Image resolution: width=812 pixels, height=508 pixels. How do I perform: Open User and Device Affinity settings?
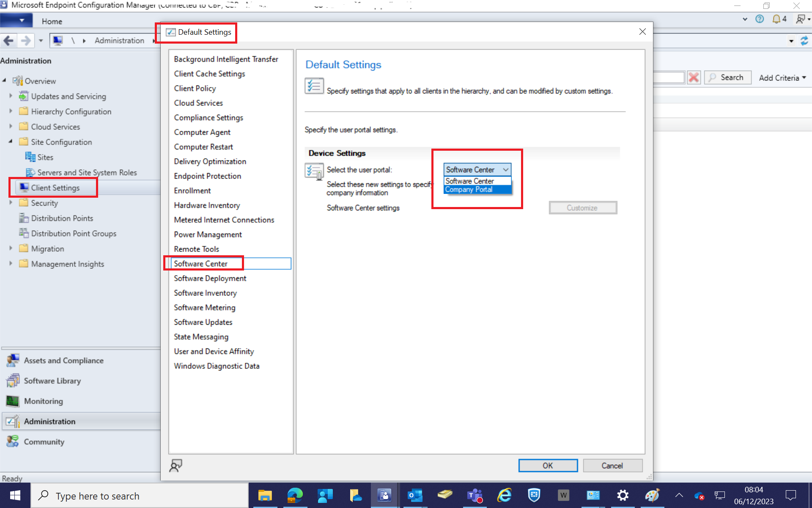(214, 351)
